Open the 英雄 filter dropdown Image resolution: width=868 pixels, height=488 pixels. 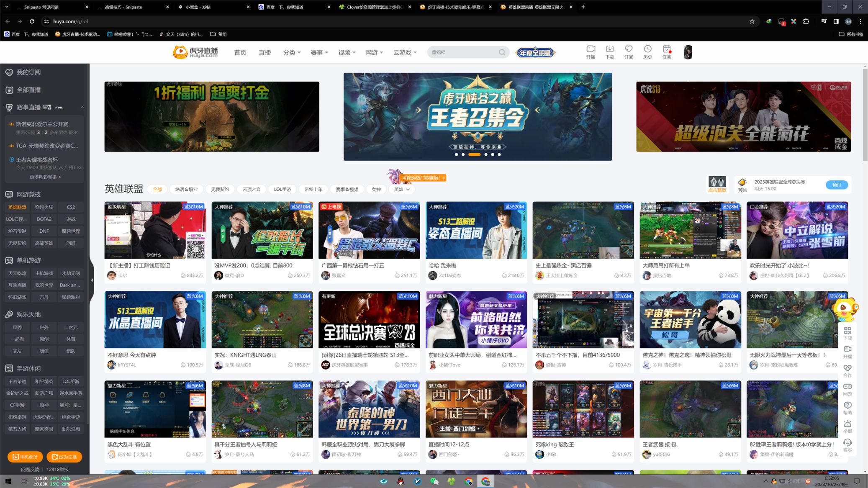coord(401,189)
